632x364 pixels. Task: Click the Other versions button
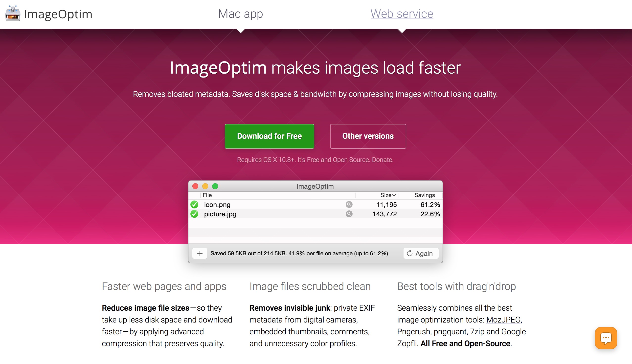[367, 136]
